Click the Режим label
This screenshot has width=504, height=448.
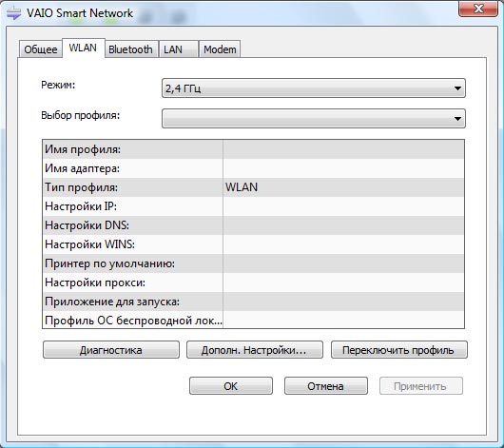click(58, 85)
